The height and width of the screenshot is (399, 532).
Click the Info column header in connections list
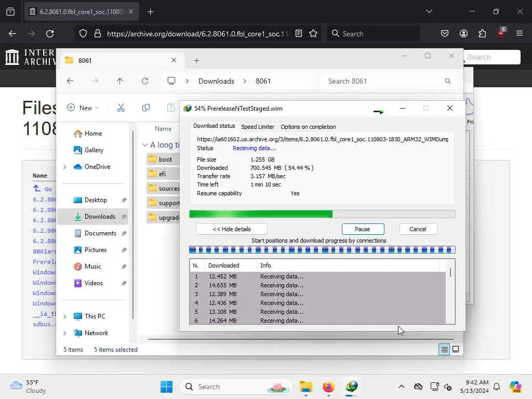(349, 265)
